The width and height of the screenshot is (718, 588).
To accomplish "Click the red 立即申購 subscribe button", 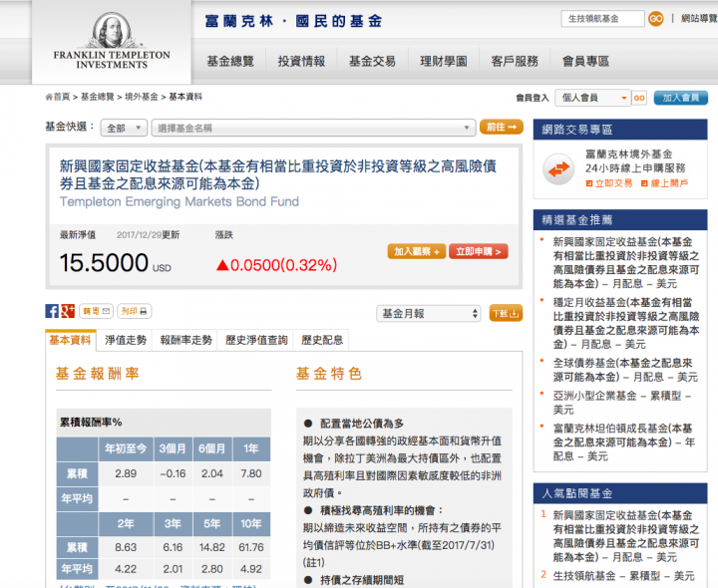I will click(478, 252).
